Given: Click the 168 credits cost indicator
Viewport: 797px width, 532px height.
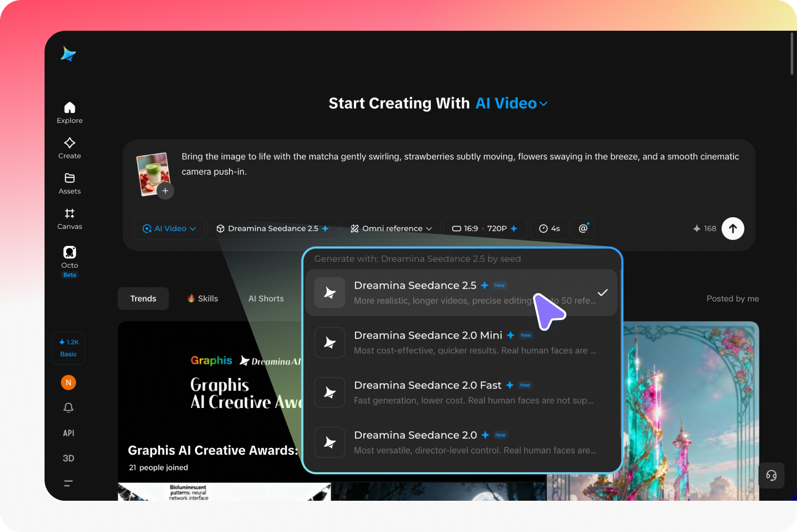Looking at the screenshot, I should [704, 228].
